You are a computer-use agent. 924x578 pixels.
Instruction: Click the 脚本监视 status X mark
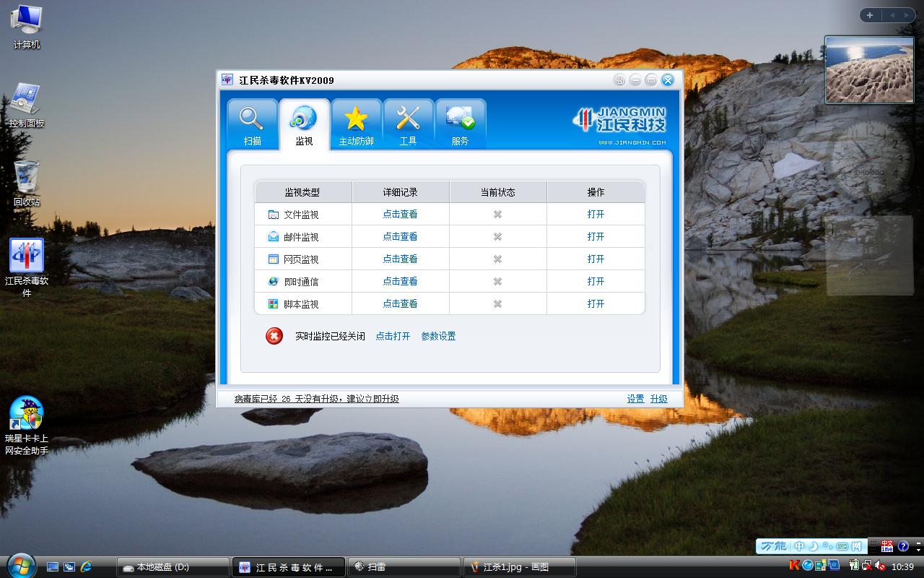[x=497, y=303]
